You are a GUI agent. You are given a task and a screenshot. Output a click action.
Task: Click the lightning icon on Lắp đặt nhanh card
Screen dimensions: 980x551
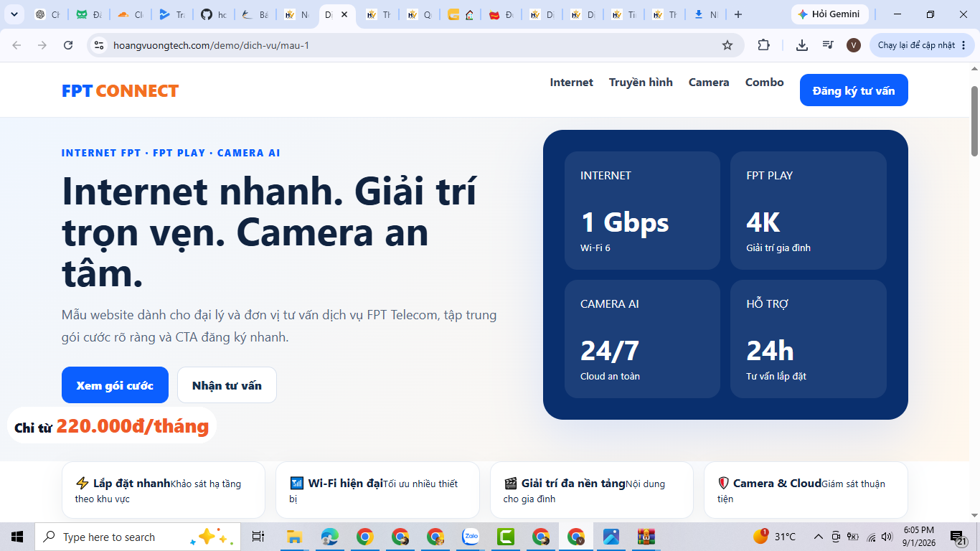click(x=82, y=484)
